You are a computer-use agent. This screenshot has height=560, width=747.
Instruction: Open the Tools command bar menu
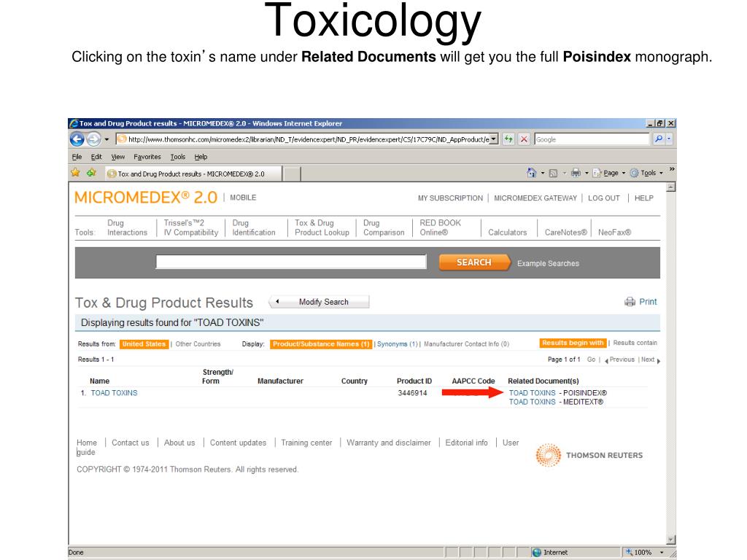click(646, 173)
